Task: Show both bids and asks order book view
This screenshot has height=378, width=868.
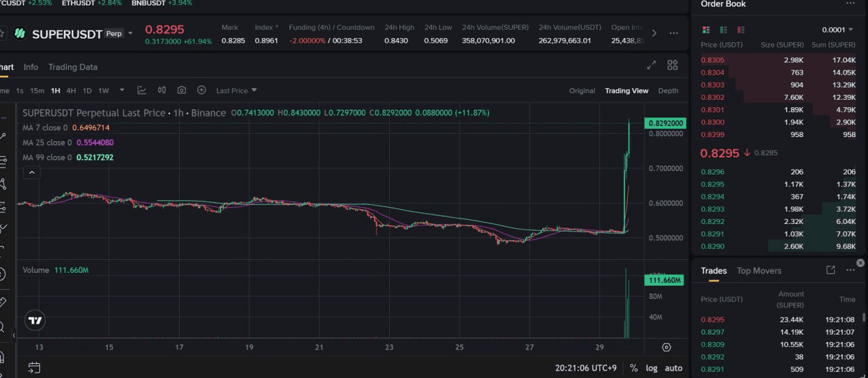Action: tap(706, 30)
